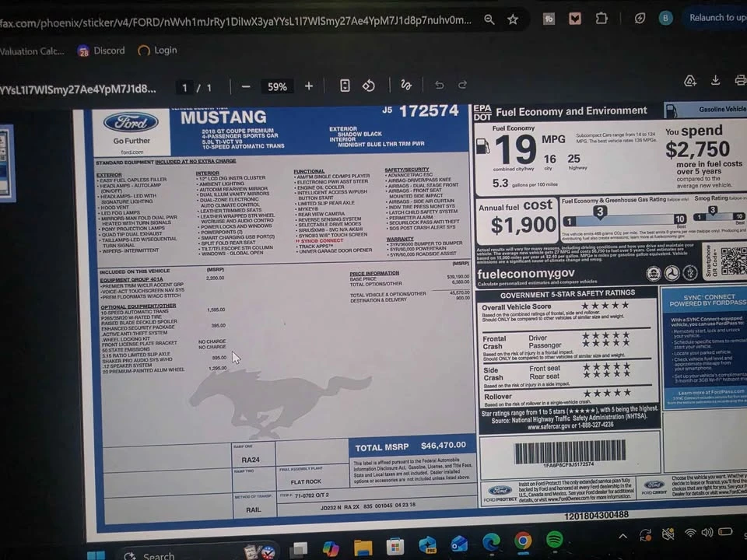747x560 pixels.
Task: Click the 'MUSTANG' heading on sticker
Action: (223, 117)
